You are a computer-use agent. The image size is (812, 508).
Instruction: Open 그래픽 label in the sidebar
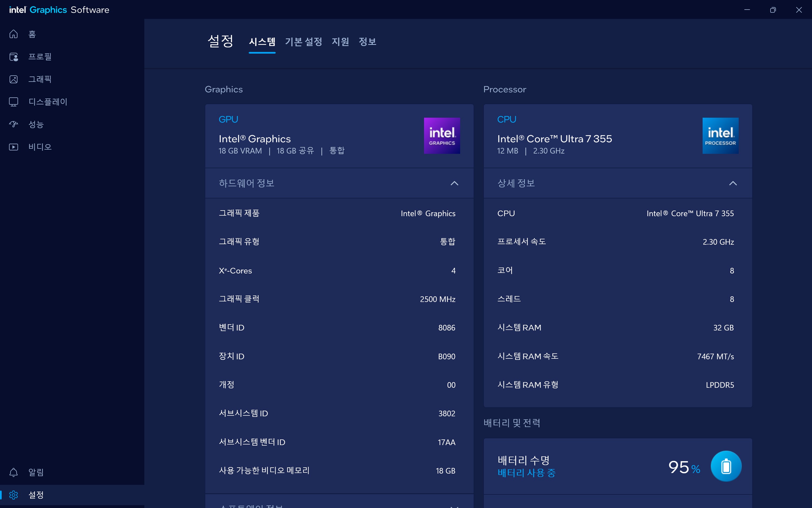pos(40,79)
